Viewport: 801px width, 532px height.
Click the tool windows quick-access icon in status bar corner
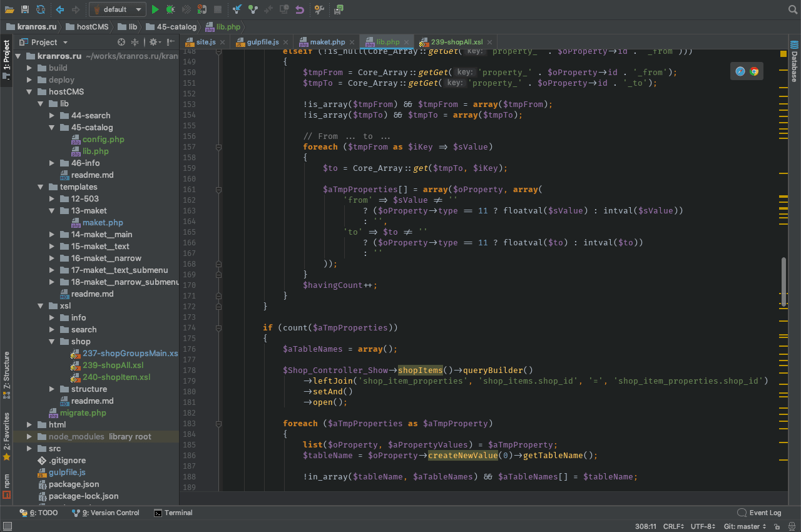[x=6, y=527]
